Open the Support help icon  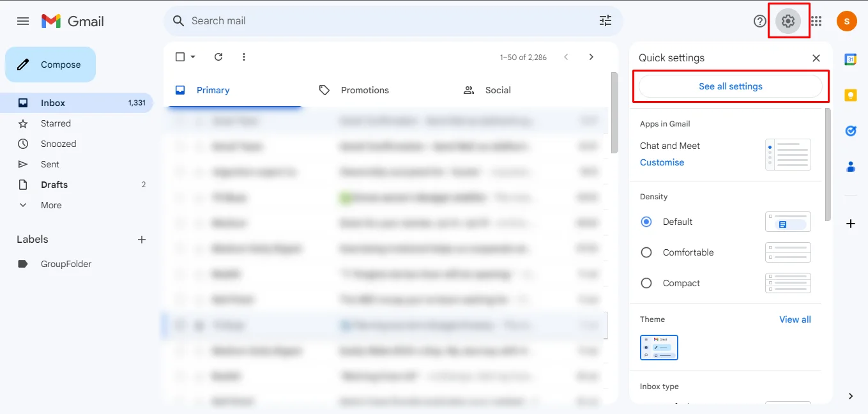(x=759, y=21)
